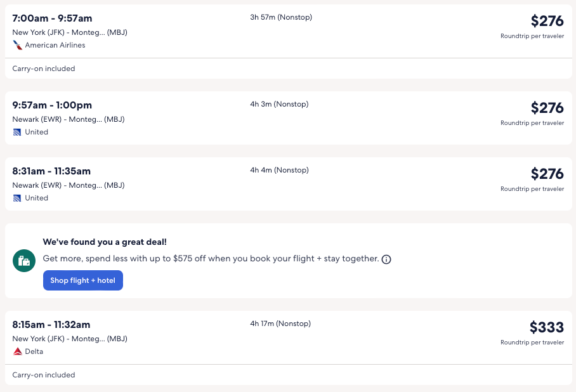Click Carry-on included under American Airlines flight
This screenshot has width=576, height=392.
(x=44, y=69)
